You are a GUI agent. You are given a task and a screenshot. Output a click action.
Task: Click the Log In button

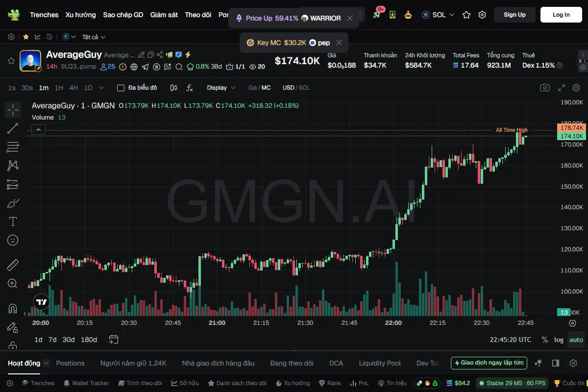[x=561, y=15]
